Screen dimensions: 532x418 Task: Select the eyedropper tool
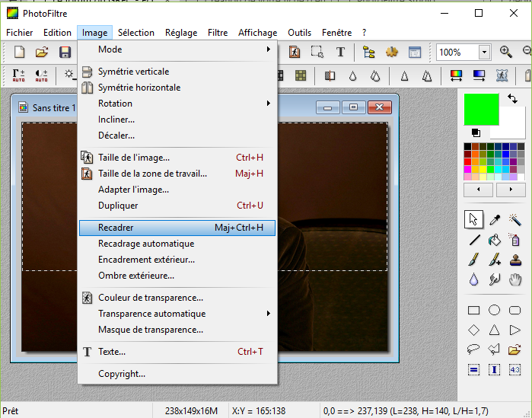[495, 219]
